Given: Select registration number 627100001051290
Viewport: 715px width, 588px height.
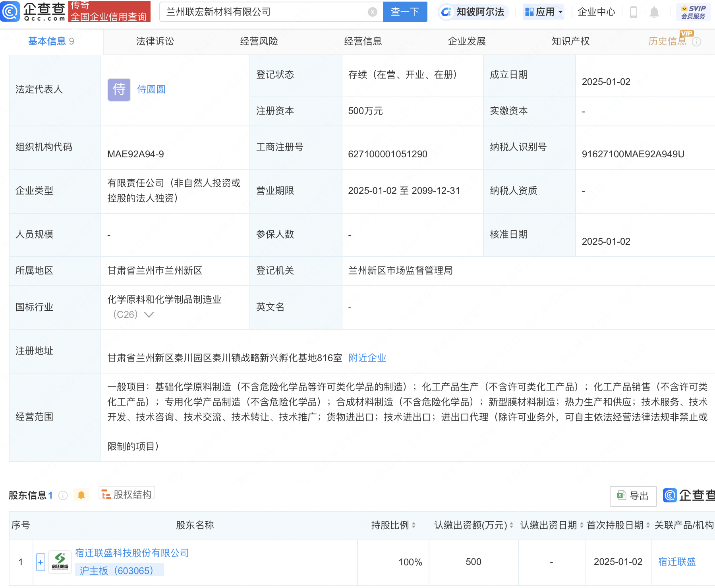Looking at the screenshot, I should tap(388, 154).
